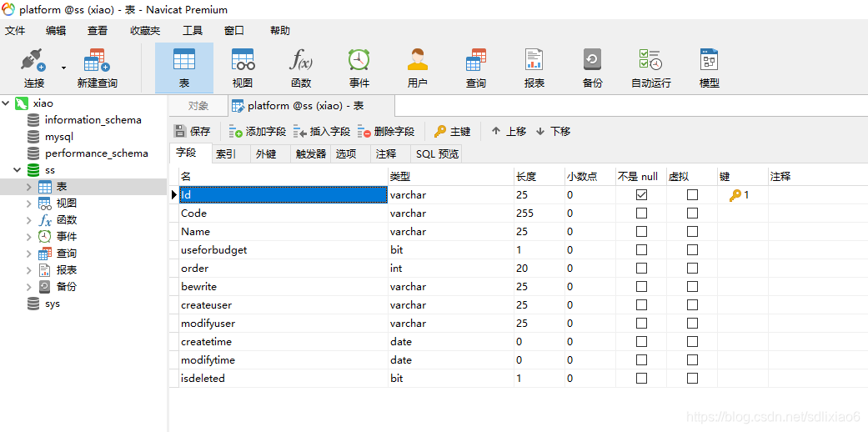868x432 pixels.
Task: Open the Function (函数) toolbar icon
Action: (x=301, y=60)
